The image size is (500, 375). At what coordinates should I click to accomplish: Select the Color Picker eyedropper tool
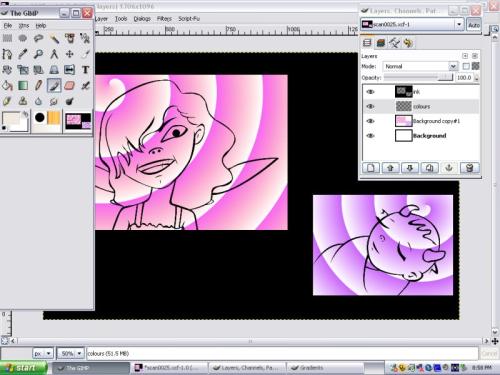pos(23,54)
